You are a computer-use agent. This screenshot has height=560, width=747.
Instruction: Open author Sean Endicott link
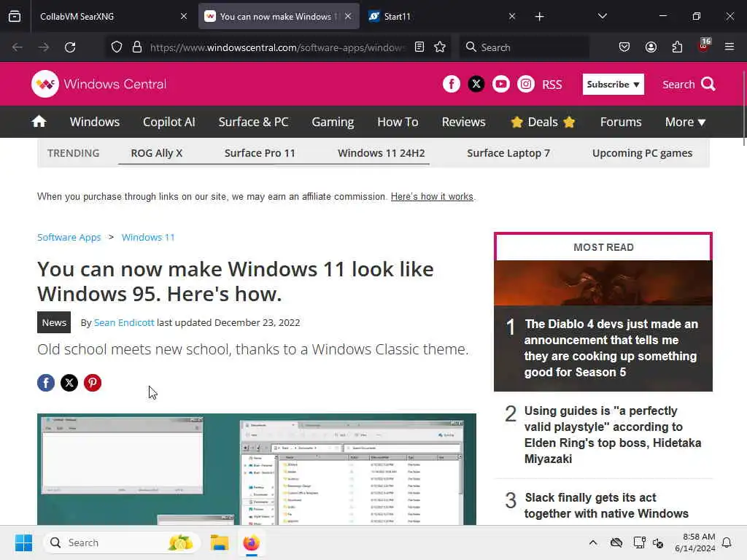click(124, 322)
